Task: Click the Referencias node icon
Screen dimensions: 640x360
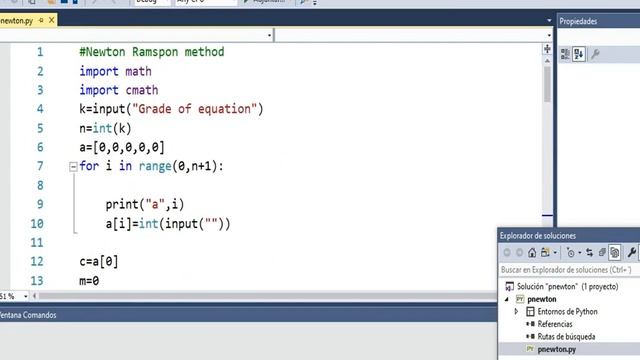Action: point(530,324)
